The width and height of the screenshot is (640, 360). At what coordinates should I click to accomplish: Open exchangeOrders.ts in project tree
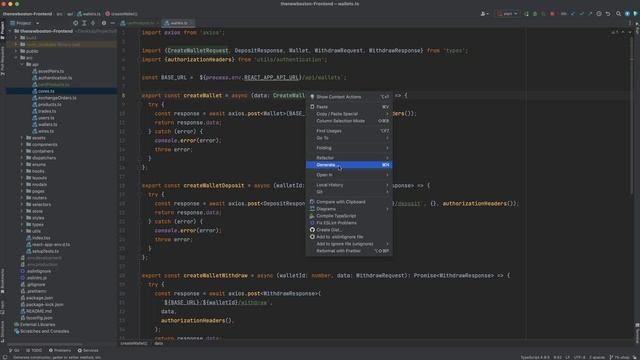point(54,98)
